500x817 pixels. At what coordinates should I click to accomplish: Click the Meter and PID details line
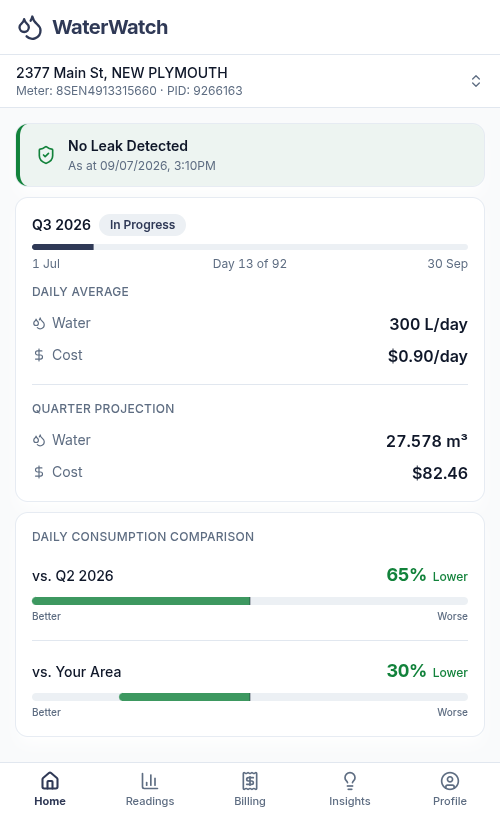point(129,91)
